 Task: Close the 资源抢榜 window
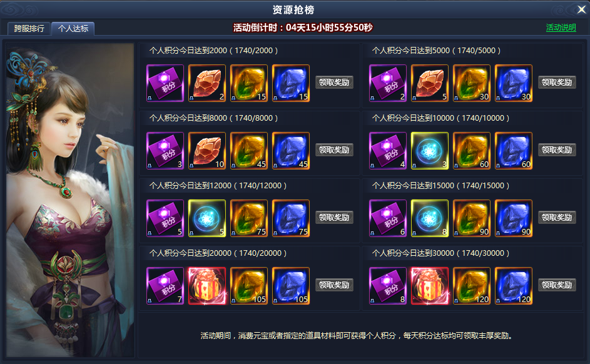tap(581, 9)
